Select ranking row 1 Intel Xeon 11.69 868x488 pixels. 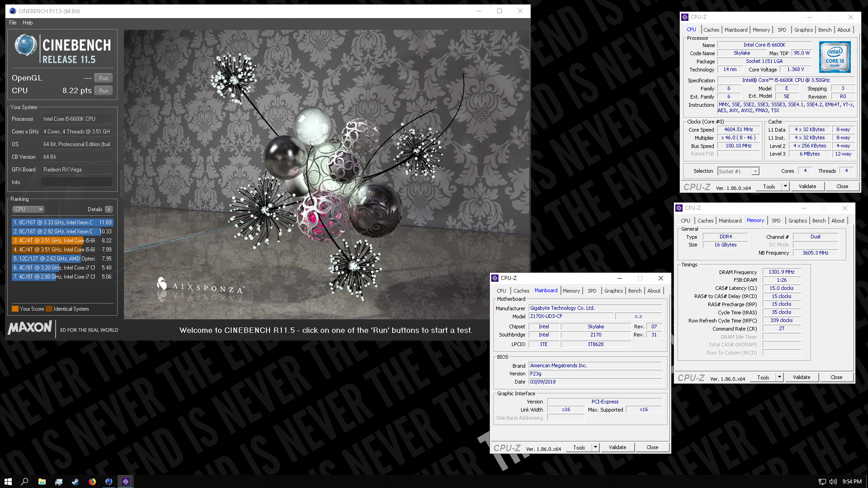tap(62, 223)
